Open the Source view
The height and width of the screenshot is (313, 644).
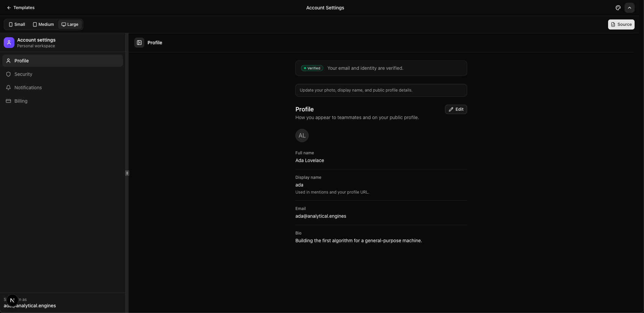point(621,24)
